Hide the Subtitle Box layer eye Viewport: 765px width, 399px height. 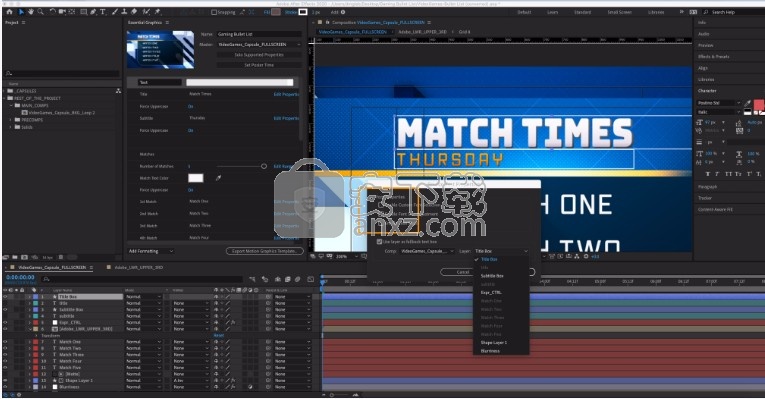5,309
